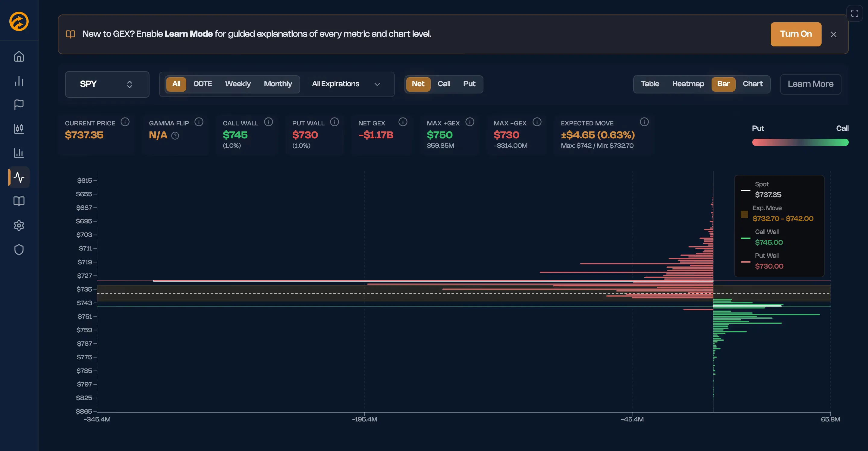Expand the All Expirations dropdown
868x451 pixels.
coord(346,84)
